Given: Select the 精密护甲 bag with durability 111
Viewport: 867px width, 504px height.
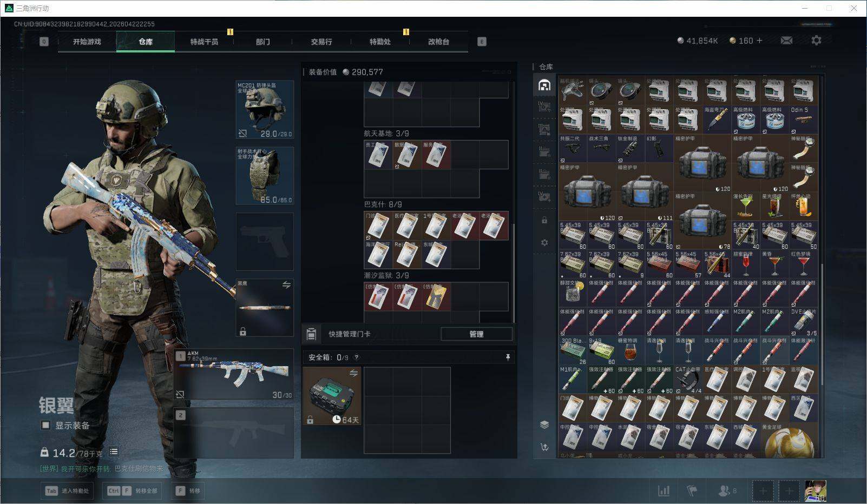Looking at the screenshot, I should click(645, 192).
